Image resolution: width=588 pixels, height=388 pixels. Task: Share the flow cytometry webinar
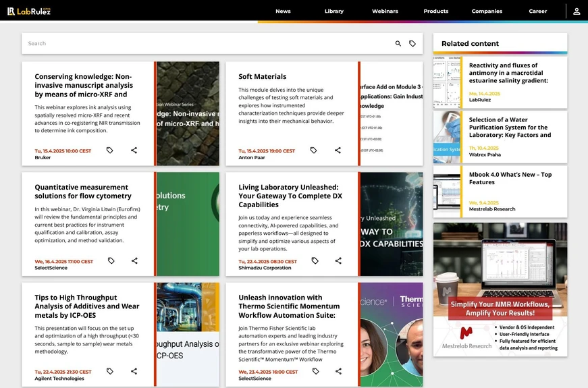(x=134, y=260)
